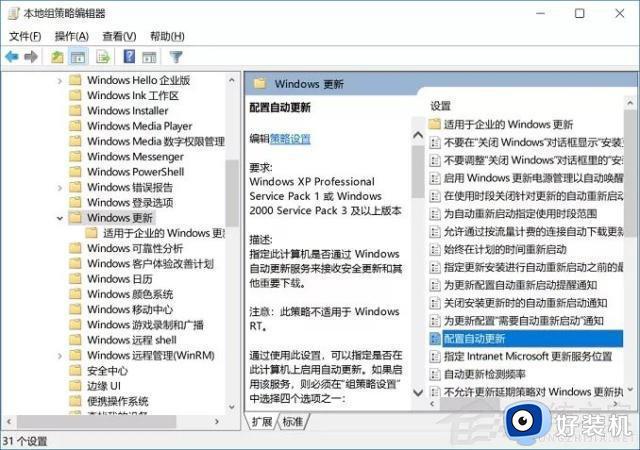This screenshot has width=640, height=450.
Task: Click the folder icon for Windows Media Player
Action: coord(75,126)
